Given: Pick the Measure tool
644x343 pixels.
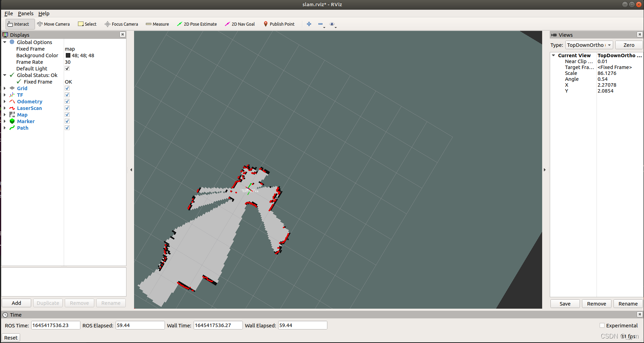Looking at the screenshot, I should pyautogui.click(x=157, y=24).
